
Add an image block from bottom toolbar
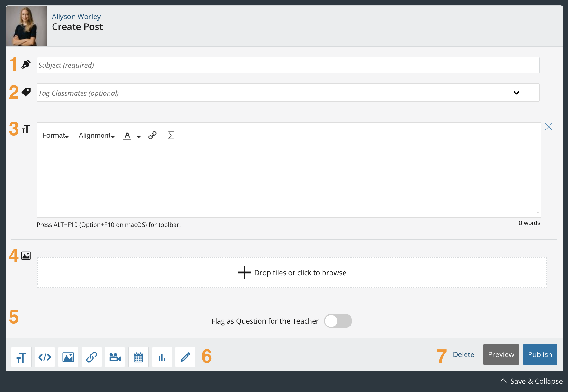point(68,357)
